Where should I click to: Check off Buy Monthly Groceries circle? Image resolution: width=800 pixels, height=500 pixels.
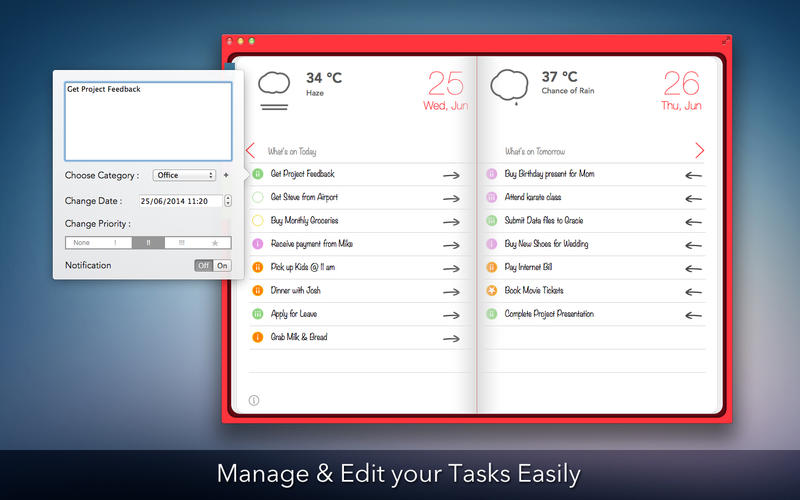[x=258, y=220]
